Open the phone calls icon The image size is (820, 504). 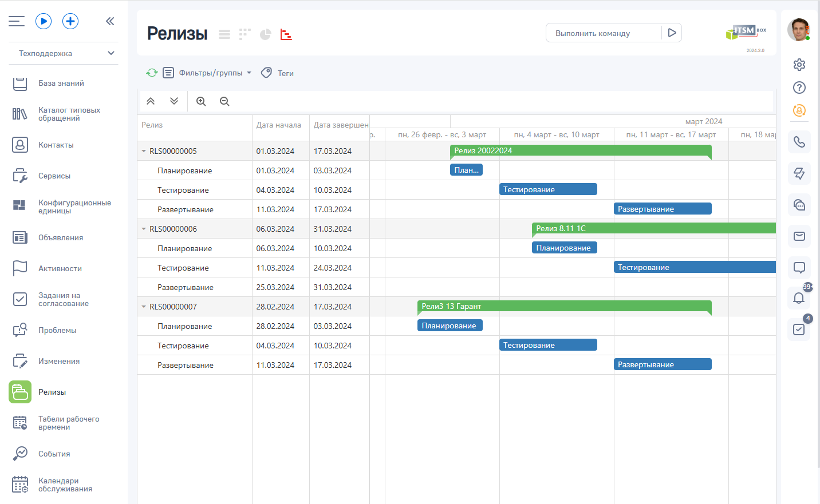click(799, 142)
